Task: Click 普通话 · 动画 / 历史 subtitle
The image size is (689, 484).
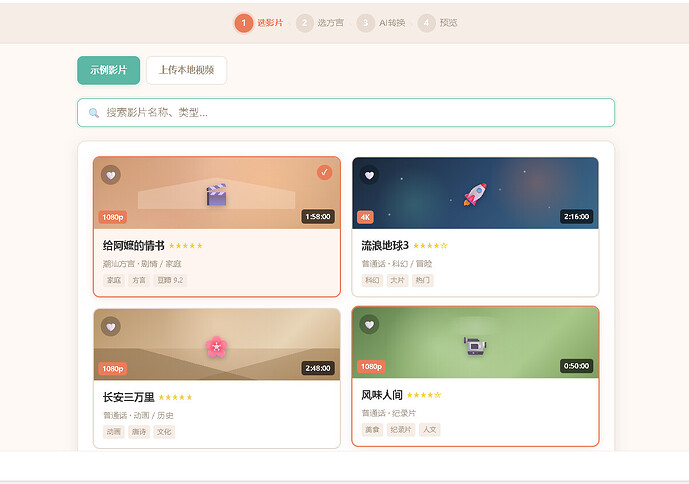Action: pyautogui.click(x=138, y=415)
